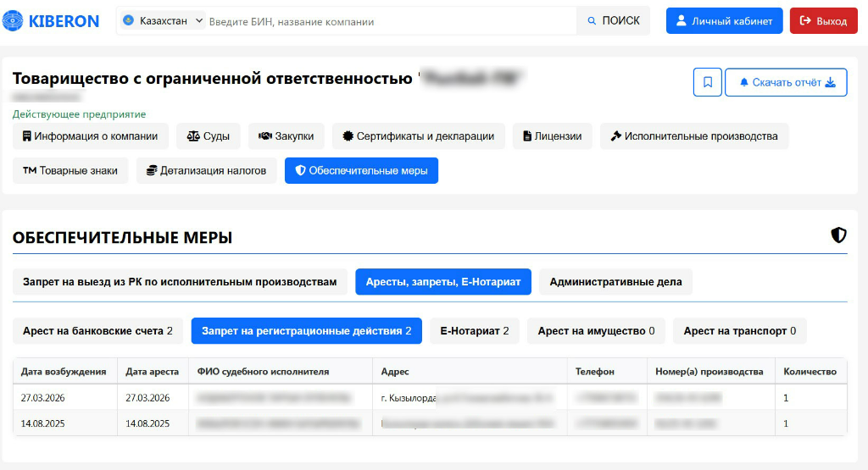Viewport: 868px width, 470px height.
Task: Click the shield icon beside Обеспечительные меры heading
Action: pos(838,235)
